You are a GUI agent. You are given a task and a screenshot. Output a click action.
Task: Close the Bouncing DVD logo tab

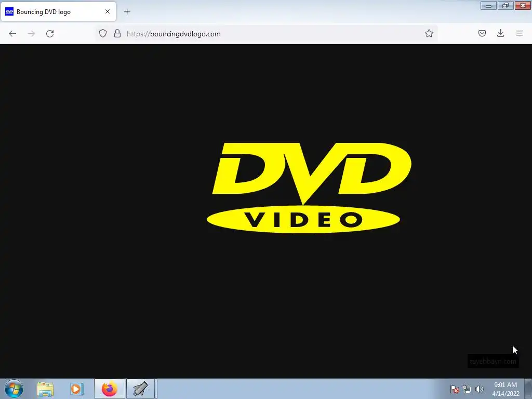coord(108,11)
